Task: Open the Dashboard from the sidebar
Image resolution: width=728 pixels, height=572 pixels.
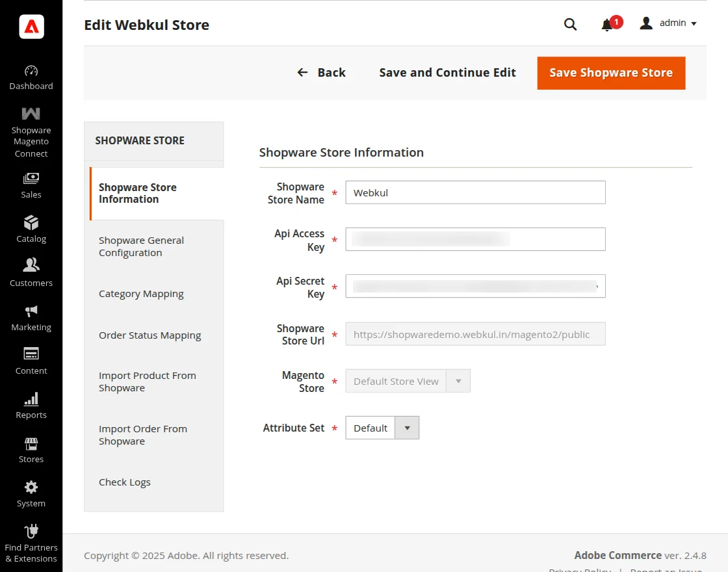Action: click(x=31, y=78)
